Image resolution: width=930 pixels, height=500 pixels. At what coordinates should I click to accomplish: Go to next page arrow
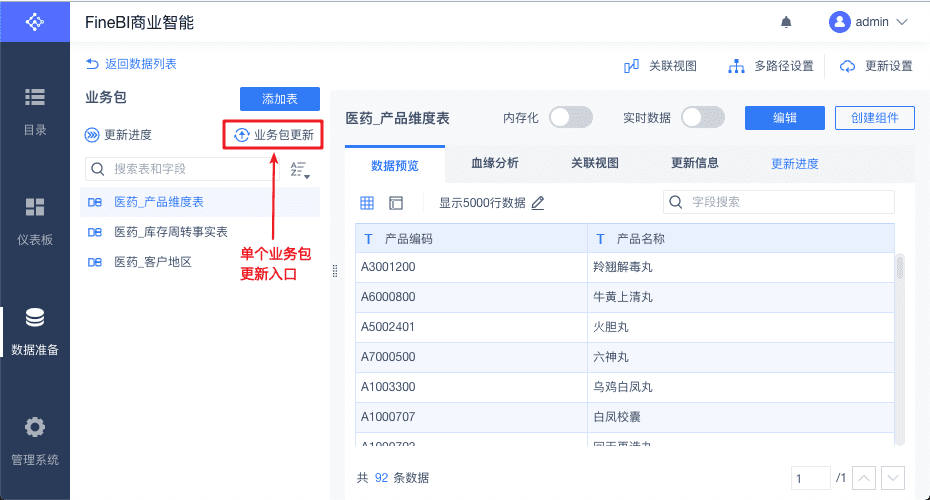[x=893, y=479]
